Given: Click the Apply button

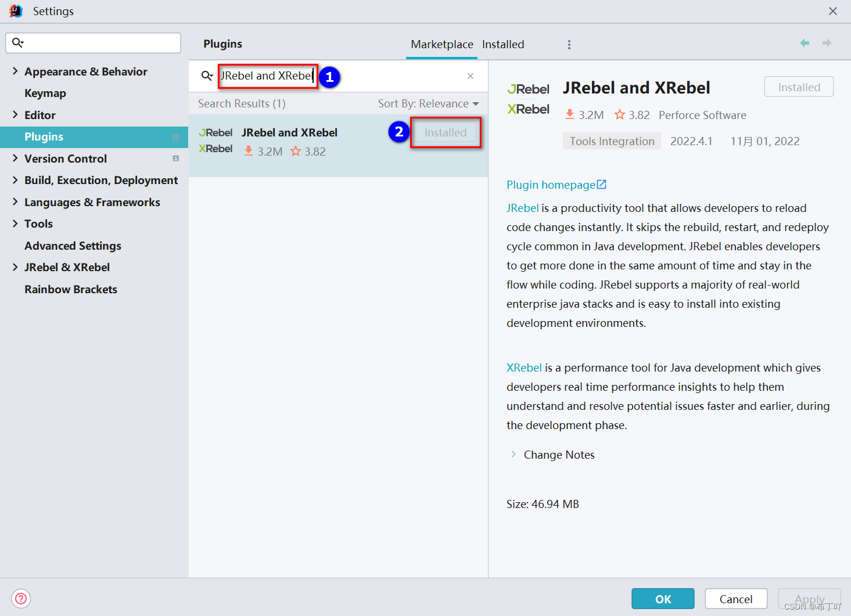Looking at the screenshot, I should pos(809,599).
